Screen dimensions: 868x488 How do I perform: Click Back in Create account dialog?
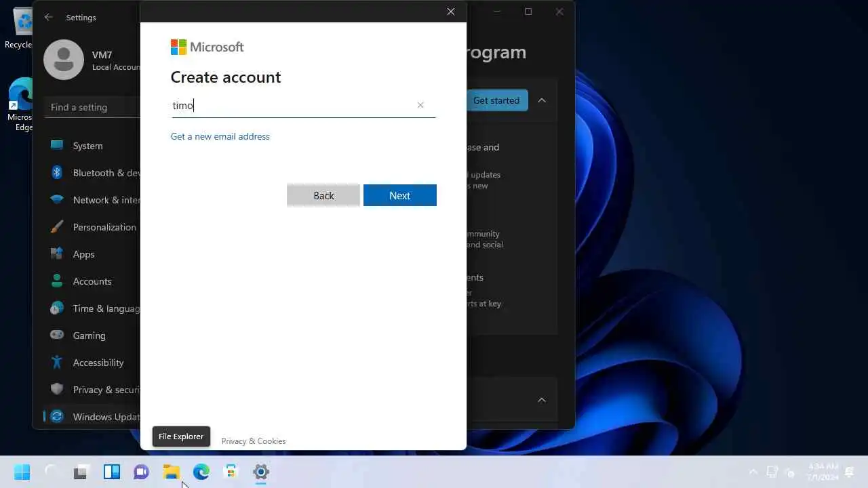tap(323, 195)
